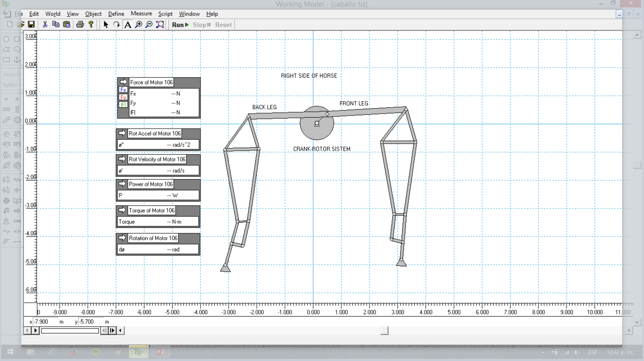Open the Define menu
Image resolution: width=644 pixels, height=361 pixels.
[116, 14]
